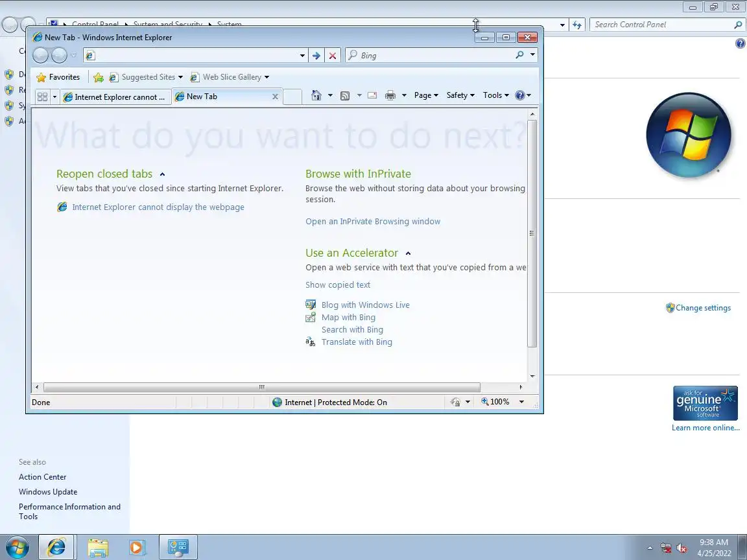Click the IE Help question mark icon
The height and width of the screenshot is (560, 747).
tap(520, 95)
